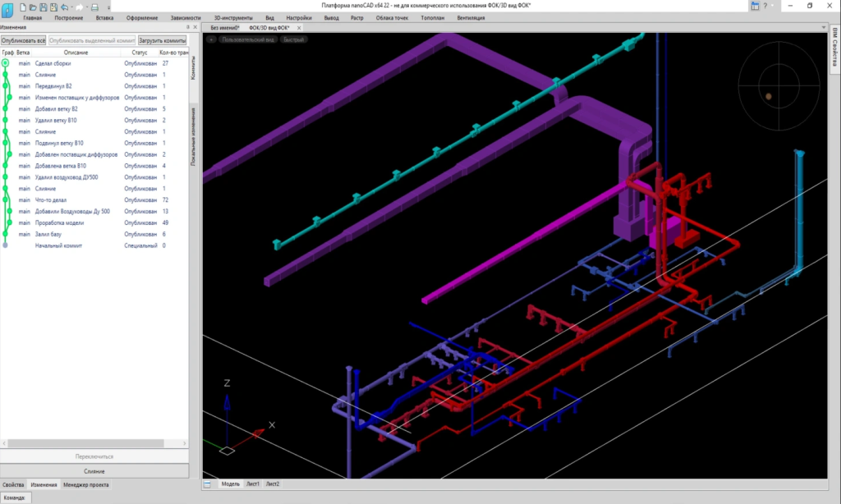The height and width of the screenshot is (504, 841).
Task: Click the table icon in the title bar
Action: pos(755,6)
